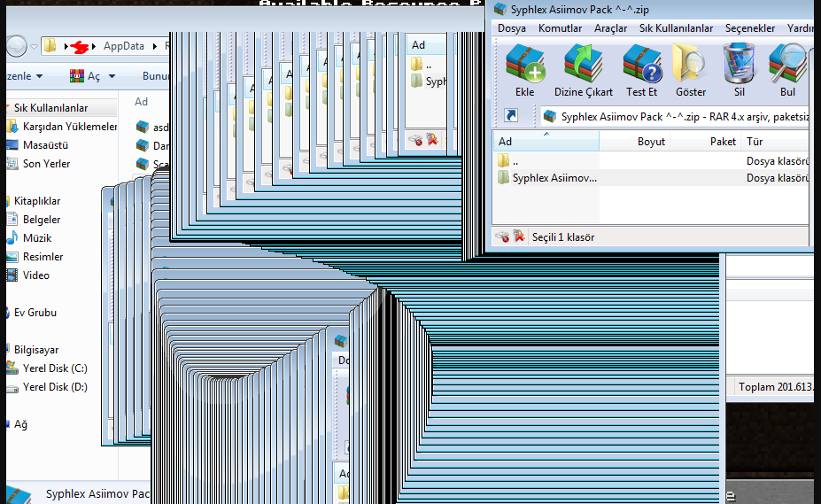Click the key password icon in WinRAR status bar
The height and width of the screenshot is (504, 821).
[x=519, y=236]
